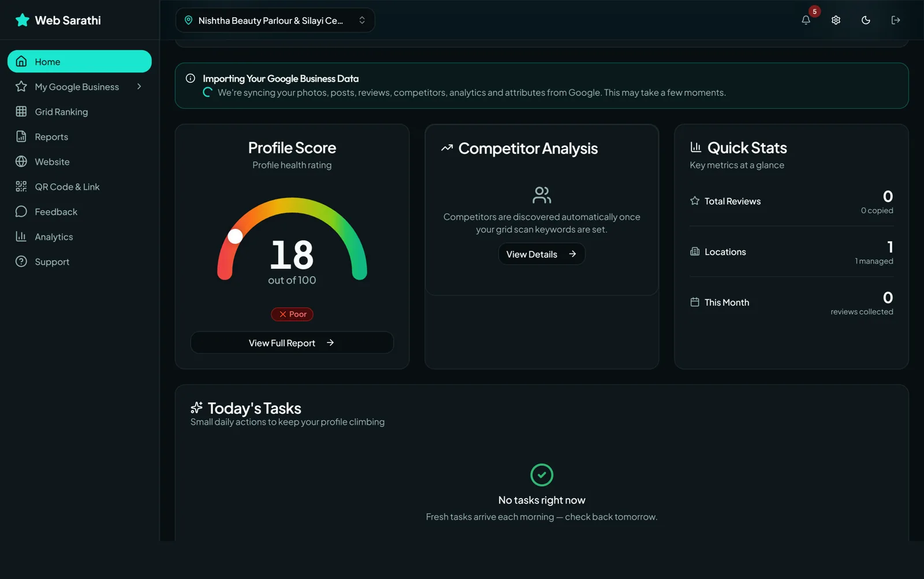Click View Full Report button
This screenshot has height=579, width=924.
click(x=292, y=343)
